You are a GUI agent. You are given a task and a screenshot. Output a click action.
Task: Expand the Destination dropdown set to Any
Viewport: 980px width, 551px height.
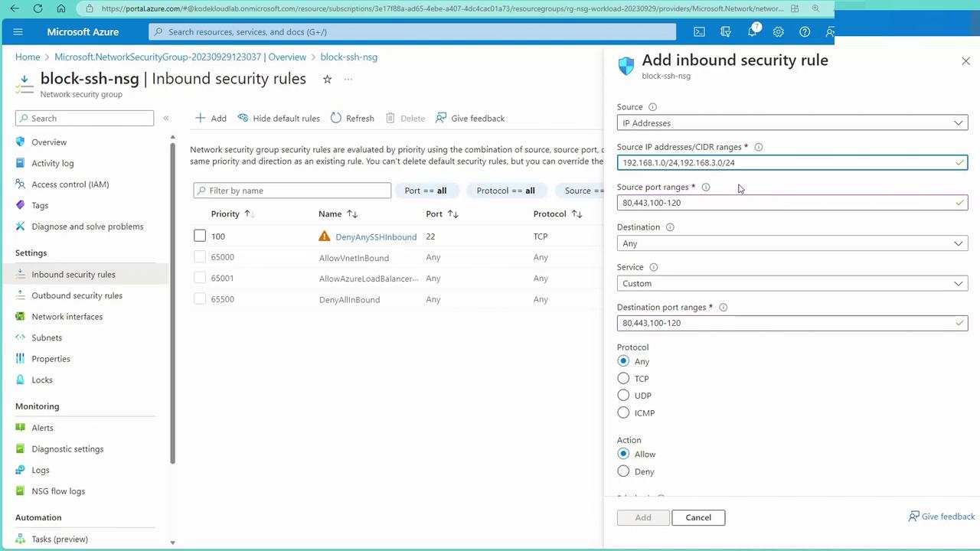coord(792,243)
